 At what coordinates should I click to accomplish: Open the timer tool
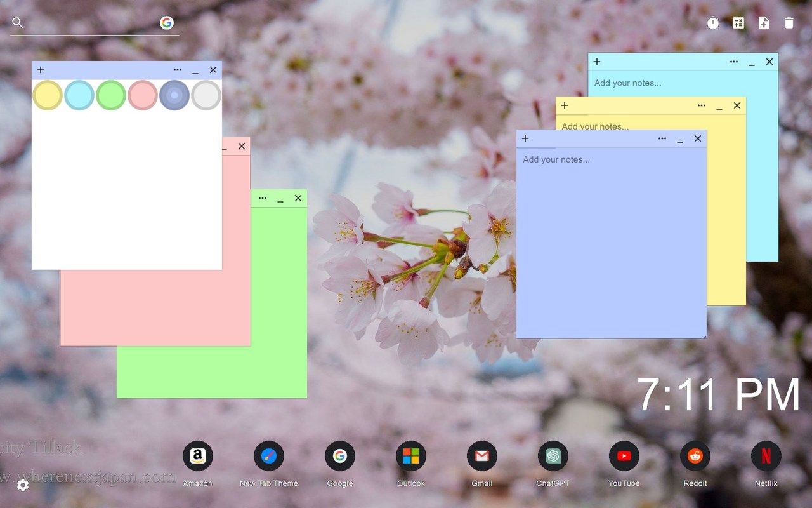713,23
